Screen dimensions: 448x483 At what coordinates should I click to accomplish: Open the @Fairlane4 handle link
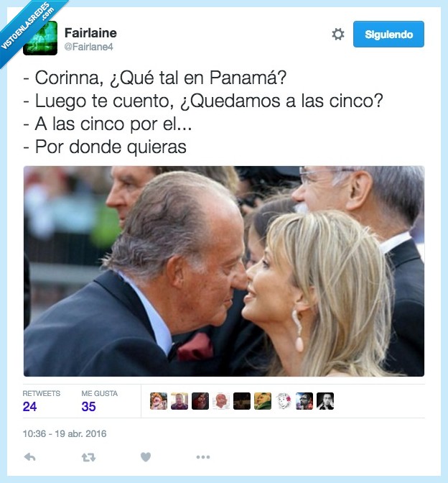[88, 47]
